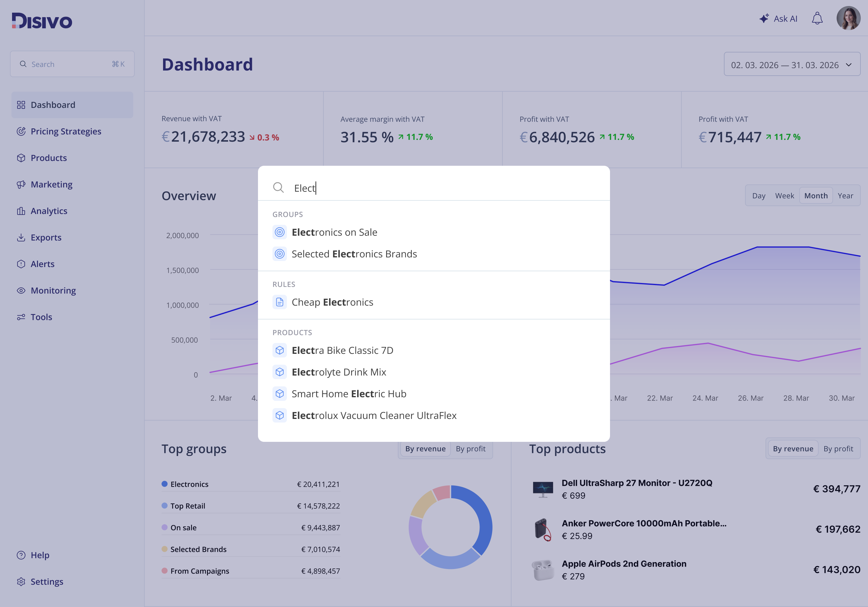Switch overview chart to Day
Image resolution: width=868 pixels, height=607 pixels.
pos(758,196)
